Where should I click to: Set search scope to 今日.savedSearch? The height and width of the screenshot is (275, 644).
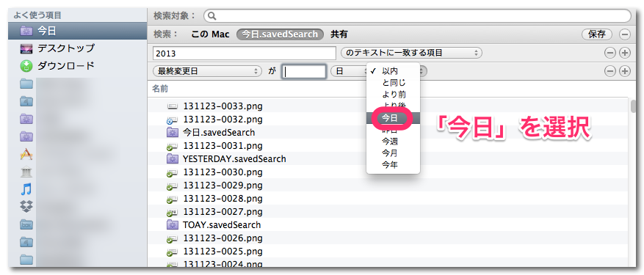pos(280,34)
